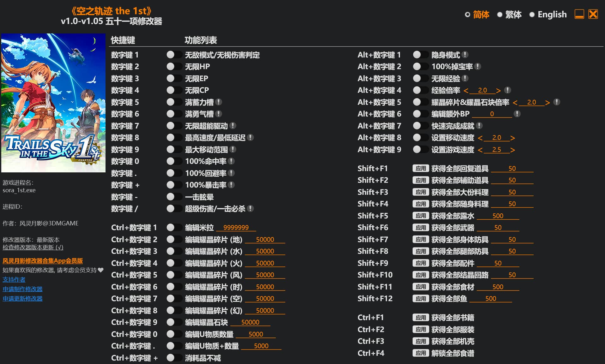
Task: Click the info icon next to 100%掉宝率
Action: (478, 66)
